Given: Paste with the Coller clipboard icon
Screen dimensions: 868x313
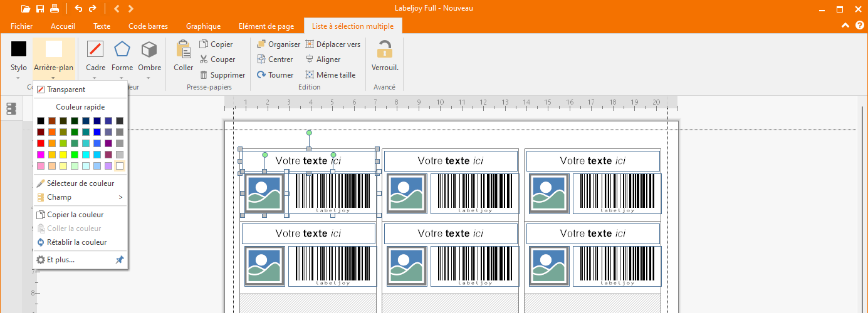Looking at the screenshot, I should 184,50.
